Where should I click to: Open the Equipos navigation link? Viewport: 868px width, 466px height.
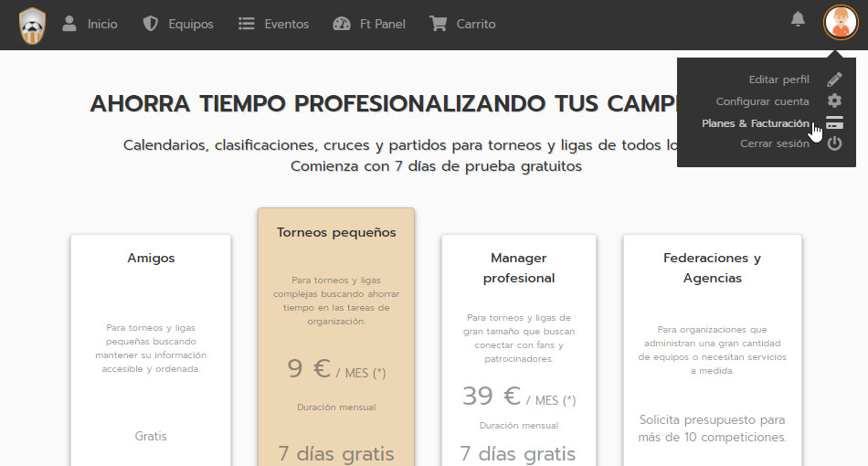(x=190, y=25)
